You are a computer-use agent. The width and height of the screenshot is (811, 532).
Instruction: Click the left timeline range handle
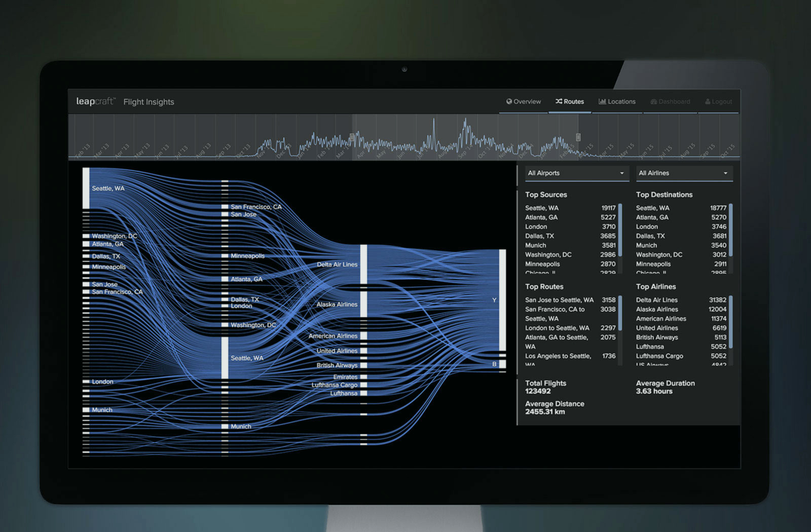(x=352, y=137)
